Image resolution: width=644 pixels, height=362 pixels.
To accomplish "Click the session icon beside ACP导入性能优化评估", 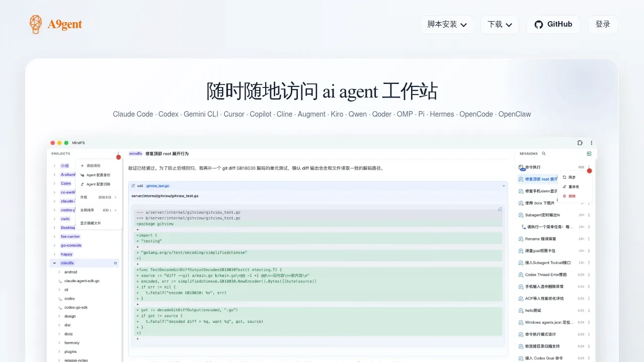I will click(521, 299).
